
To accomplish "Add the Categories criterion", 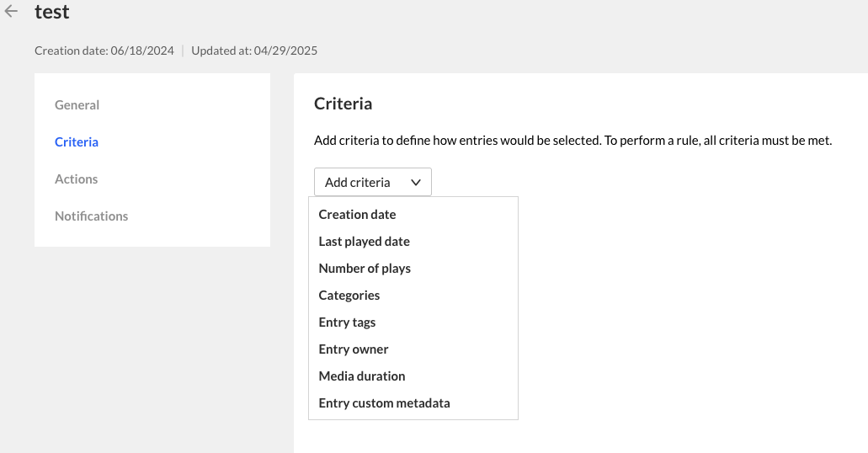I will coord(349,296).
